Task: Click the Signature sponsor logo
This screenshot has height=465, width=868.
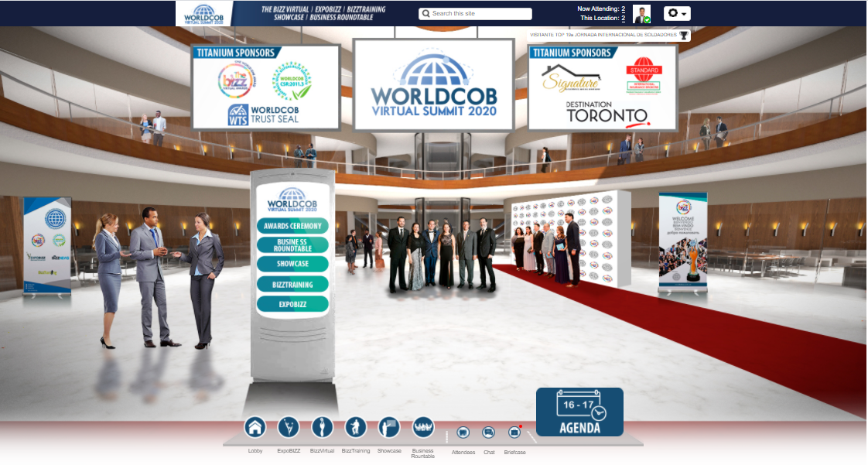Action: tap(571, 79)
